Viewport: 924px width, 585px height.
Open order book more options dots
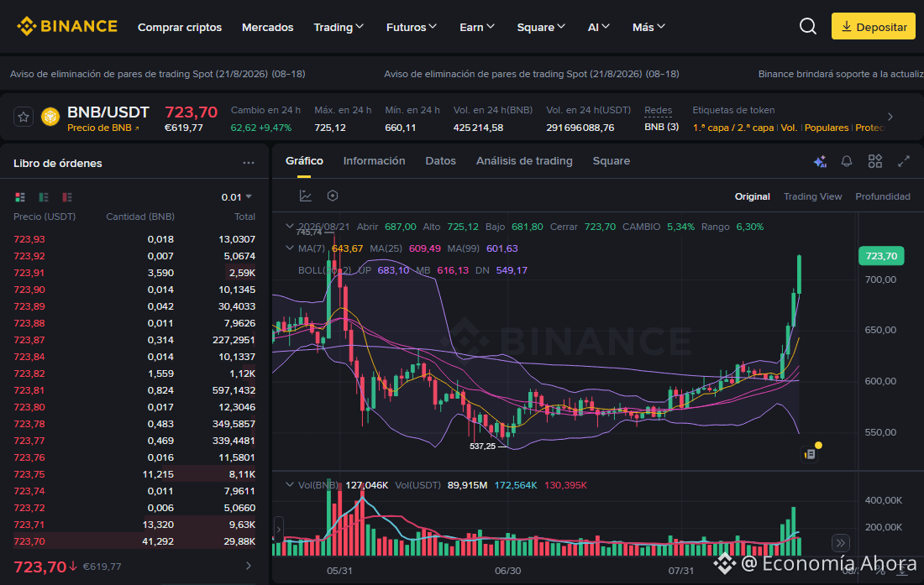point(249,163)
